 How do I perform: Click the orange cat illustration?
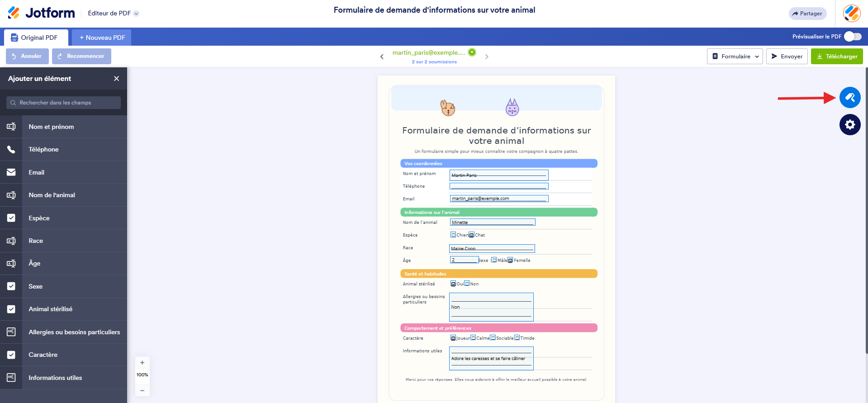click(448, 108)
